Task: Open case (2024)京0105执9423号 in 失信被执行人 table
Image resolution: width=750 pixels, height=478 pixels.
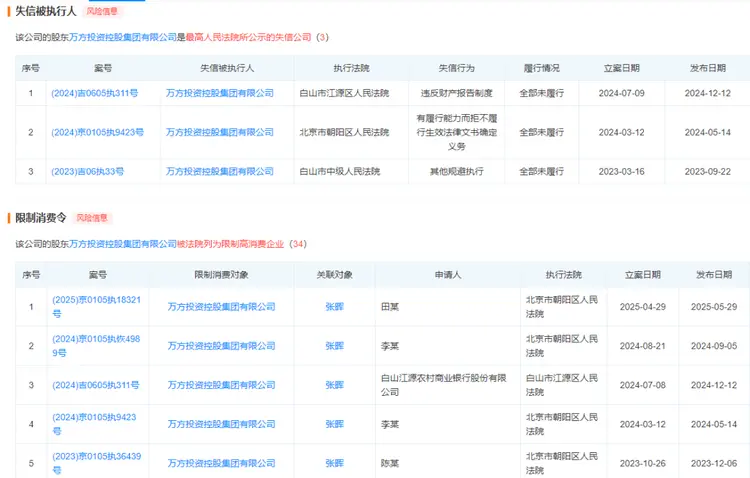Action: coord(98,132)
